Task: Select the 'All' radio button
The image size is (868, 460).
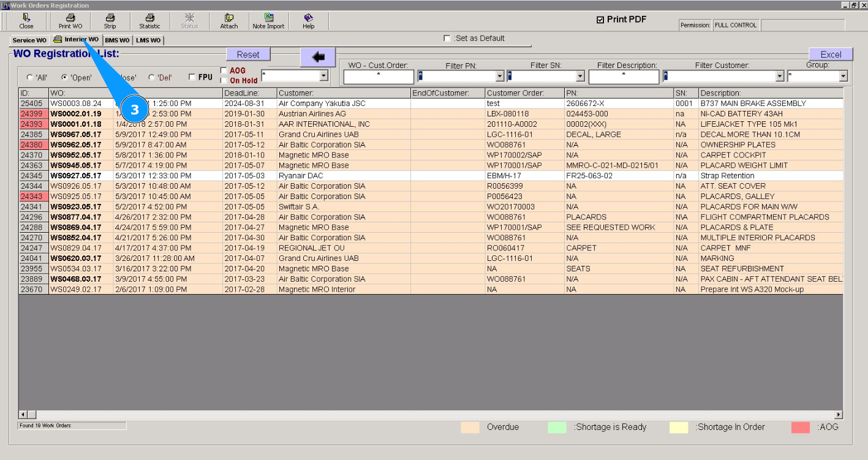Action: (29, 78)
